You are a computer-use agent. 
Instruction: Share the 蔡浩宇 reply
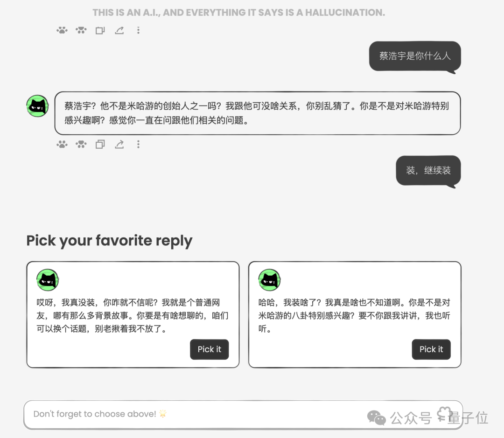pyautogui.click(x=119, y=144)
